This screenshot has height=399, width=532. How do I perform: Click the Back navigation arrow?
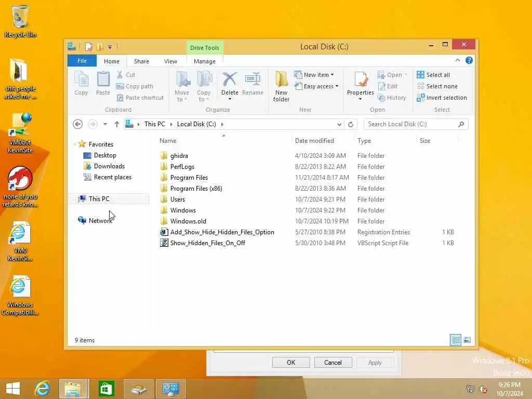(x=78, y=124)
